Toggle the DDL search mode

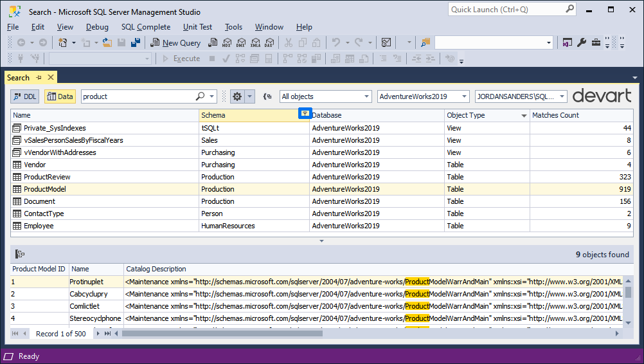24,96
